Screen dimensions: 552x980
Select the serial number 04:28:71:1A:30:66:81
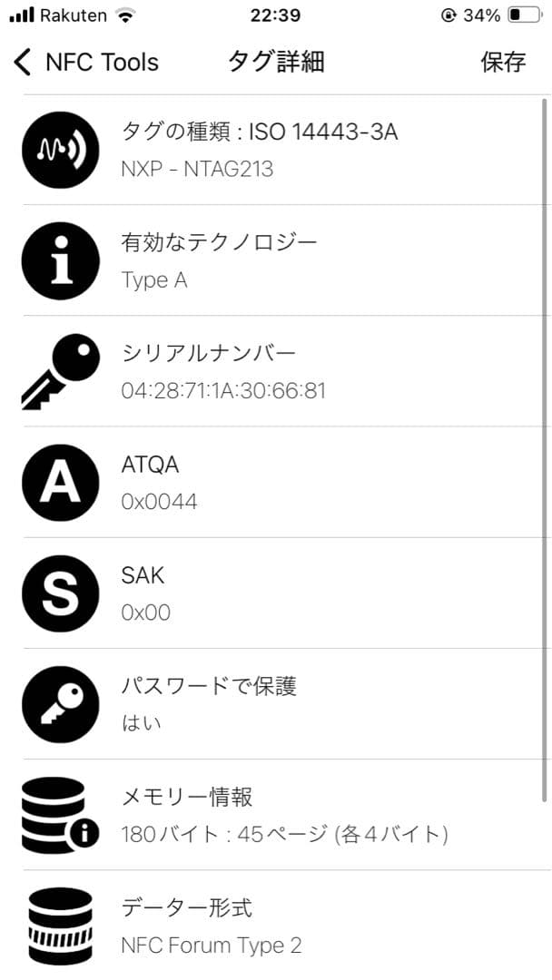223,391
